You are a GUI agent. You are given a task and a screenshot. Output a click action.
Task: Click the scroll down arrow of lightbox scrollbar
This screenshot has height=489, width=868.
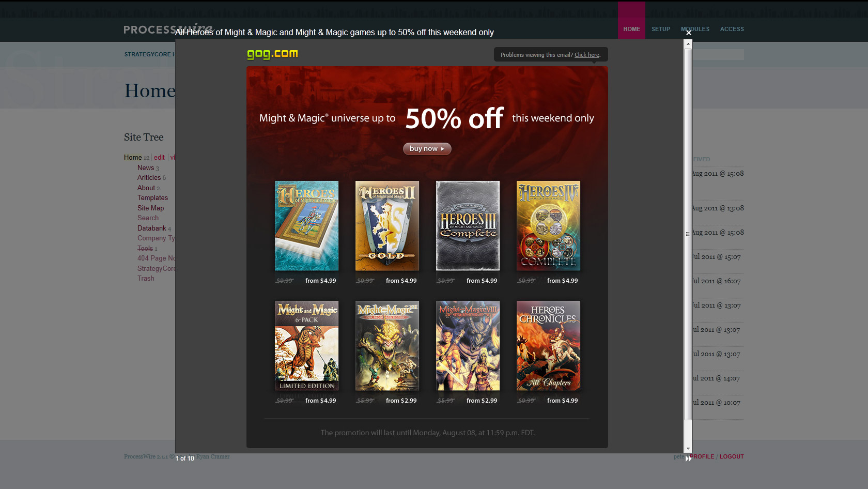pos(688,449)
